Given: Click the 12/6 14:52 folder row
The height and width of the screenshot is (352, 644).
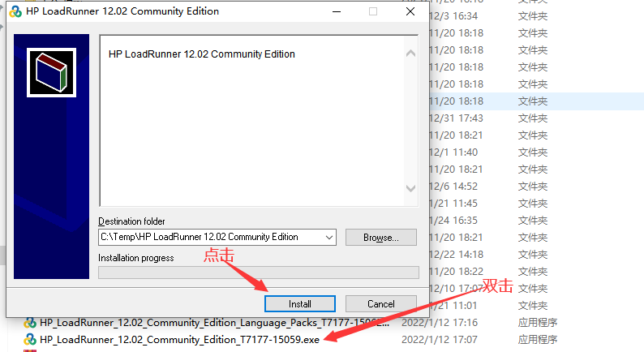Looking at the screenshot, I should click(536, 187).
